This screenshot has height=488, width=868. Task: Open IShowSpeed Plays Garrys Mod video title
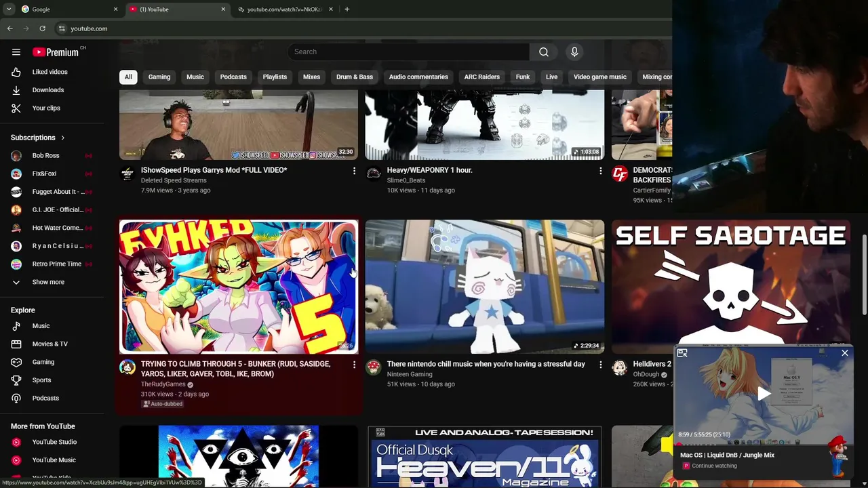[x=214, y=170]
